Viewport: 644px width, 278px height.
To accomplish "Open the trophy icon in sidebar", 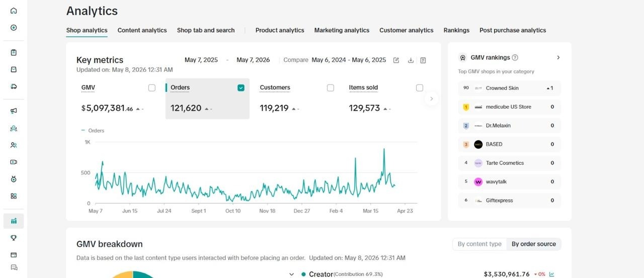I will pyautogui.click(x=14, y=238).
